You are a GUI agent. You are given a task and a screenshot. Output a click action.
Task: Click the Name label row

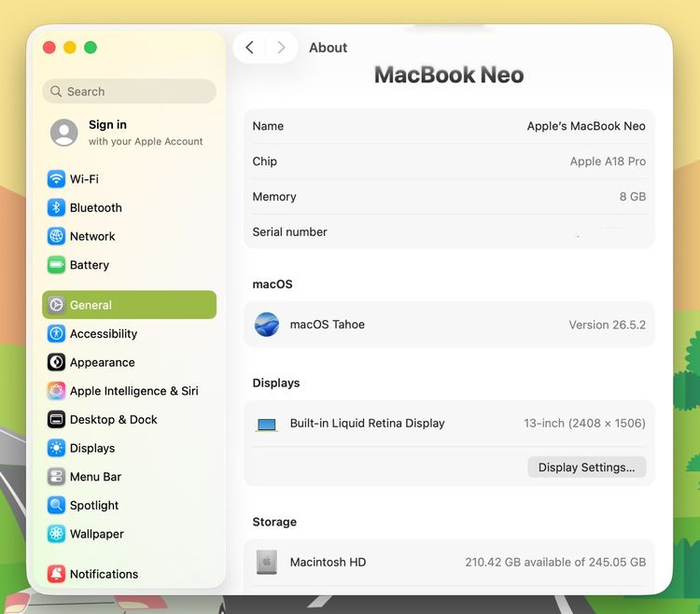coord(449,126)
